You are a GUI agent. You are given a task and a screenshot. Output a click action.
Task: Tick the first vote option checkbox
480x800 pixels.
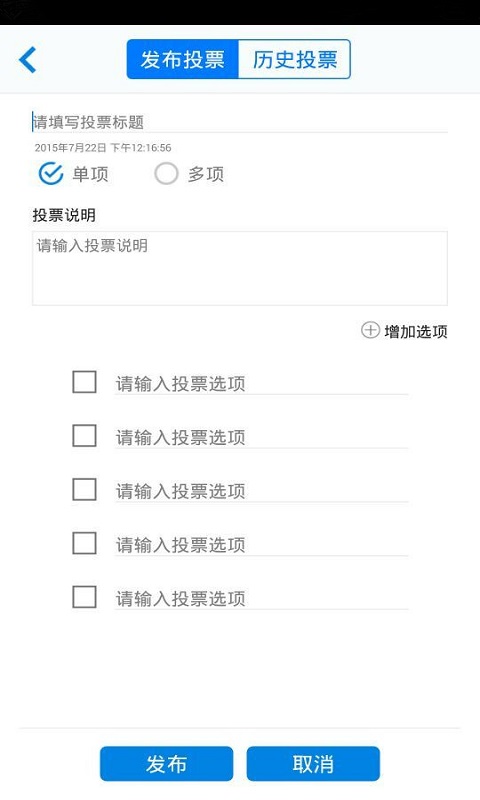coord(84,382)
